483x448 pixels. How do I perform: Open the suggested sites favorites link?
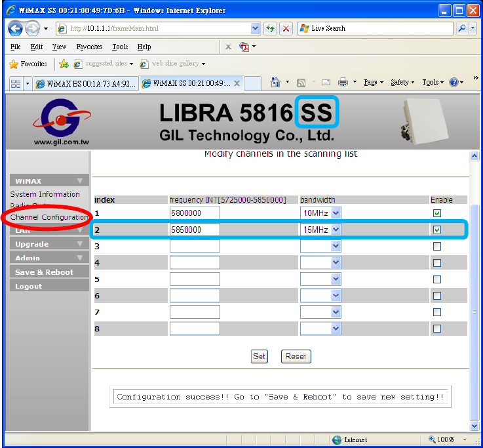tap(103, 64)
